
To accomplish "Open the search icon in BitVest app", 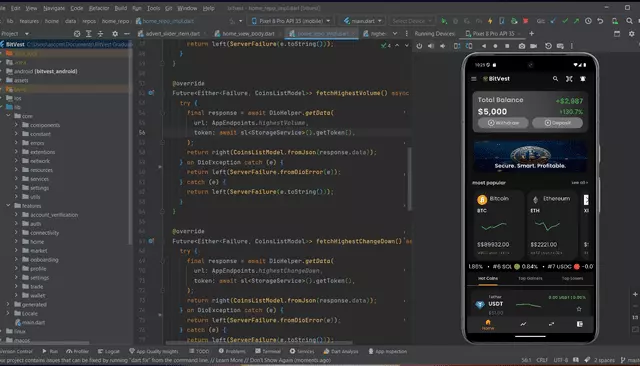I will coord(556,79).
